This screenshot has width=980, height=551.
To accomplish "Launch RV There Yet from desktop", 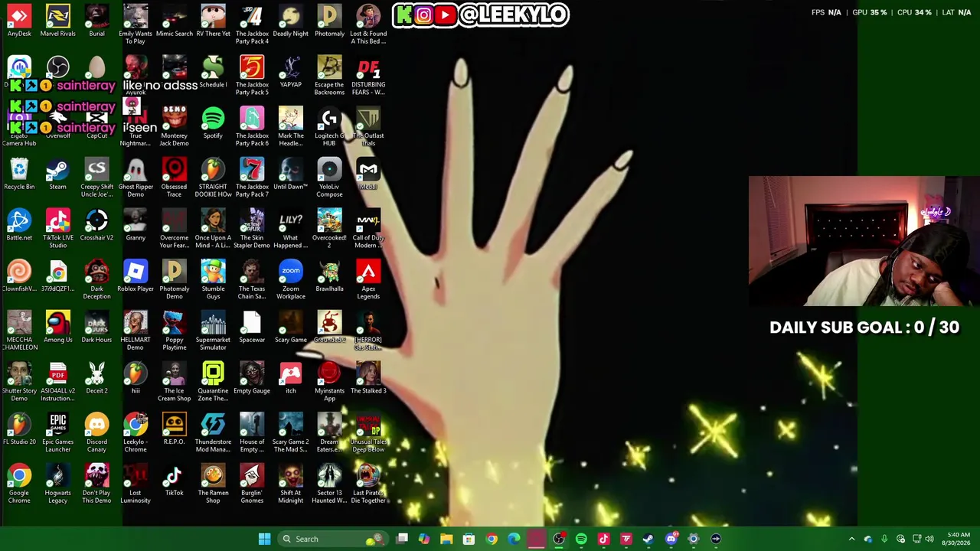I will coord(213,21).
